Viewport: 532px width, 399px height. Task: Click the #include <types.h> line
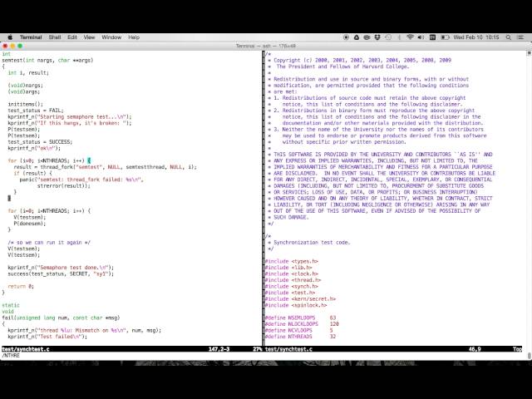(x=292, y=261)
